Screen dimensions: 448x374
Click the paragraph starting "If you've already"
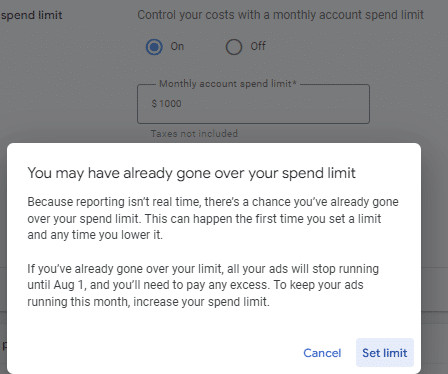(x=203, y=285)
